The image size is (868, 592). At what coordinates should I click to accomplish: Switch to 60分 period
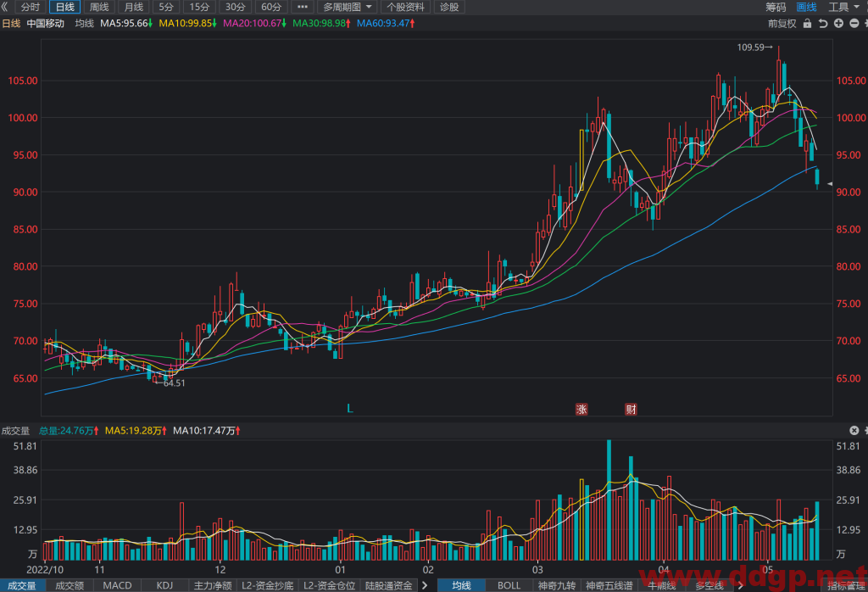[271, 7]
